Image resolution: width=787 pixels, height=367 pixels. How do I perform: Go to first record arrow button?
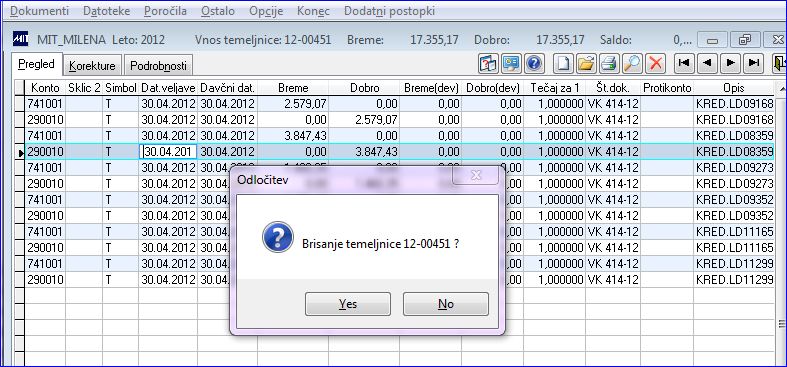(x=684, y=63)
